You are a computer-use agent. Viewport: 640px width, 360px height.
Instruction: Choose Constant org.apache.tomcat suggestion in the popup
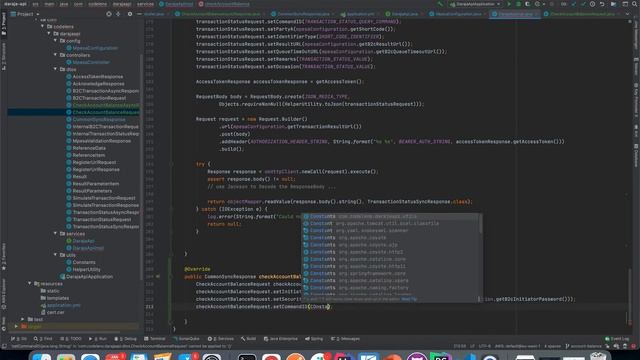[x=391, y=223]
